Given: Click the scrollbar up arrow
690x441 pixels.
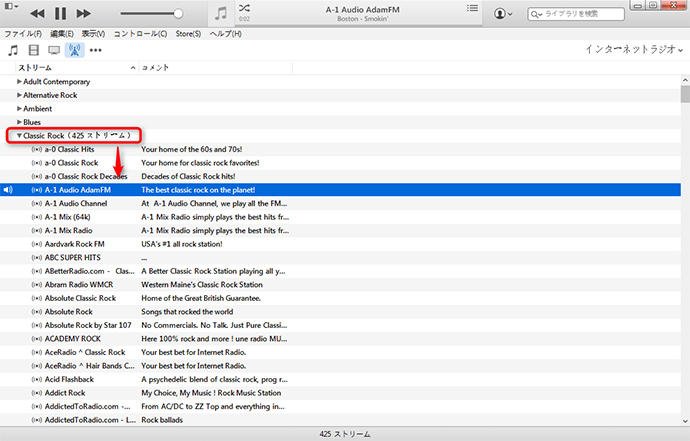Looking at the screenshot, I should click(x=685, y=80).
